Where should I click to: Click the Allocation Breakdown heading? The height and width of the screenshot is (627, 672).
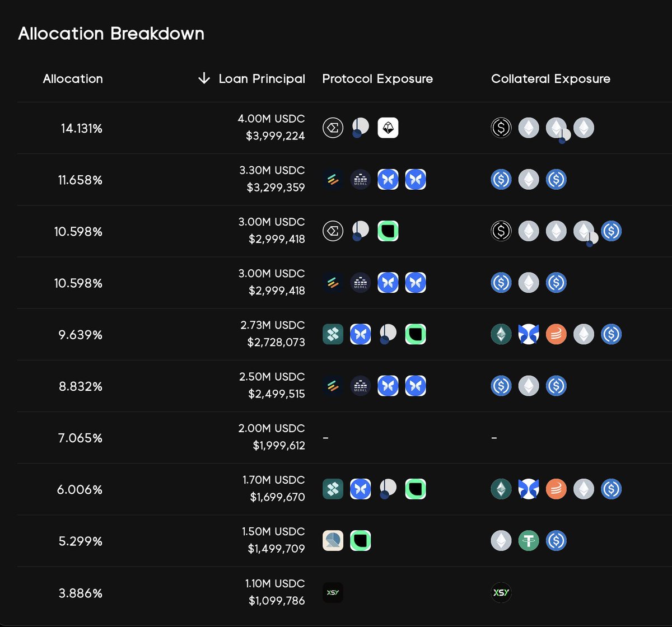coord(111,34)
